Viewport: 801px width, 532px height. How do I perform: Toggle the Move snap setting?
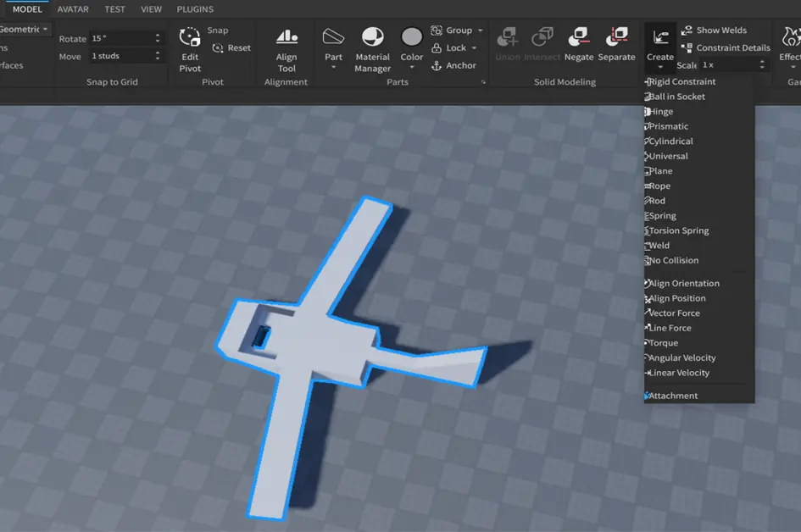70,56
